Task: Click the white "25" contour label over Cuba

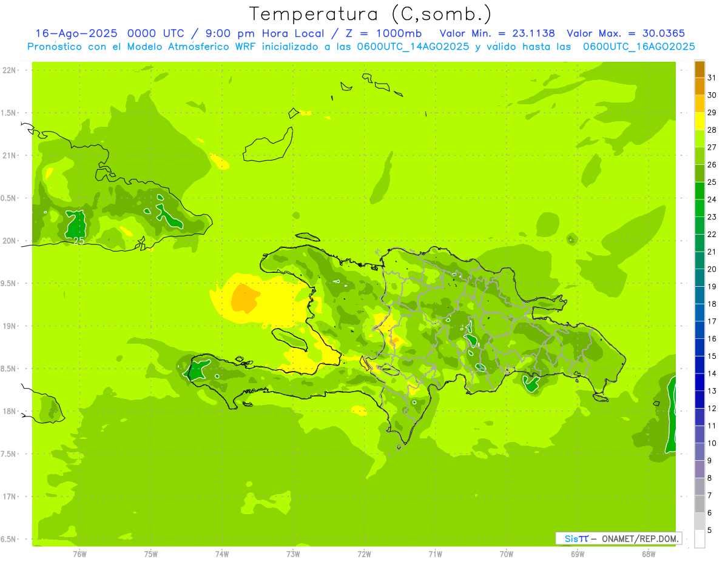Action: pyautogui.click(x=79, y=241)
